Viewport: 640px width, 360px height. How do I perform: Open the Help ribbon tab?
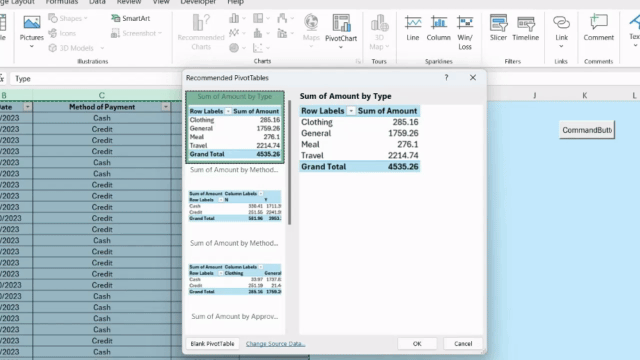[235, 2]
